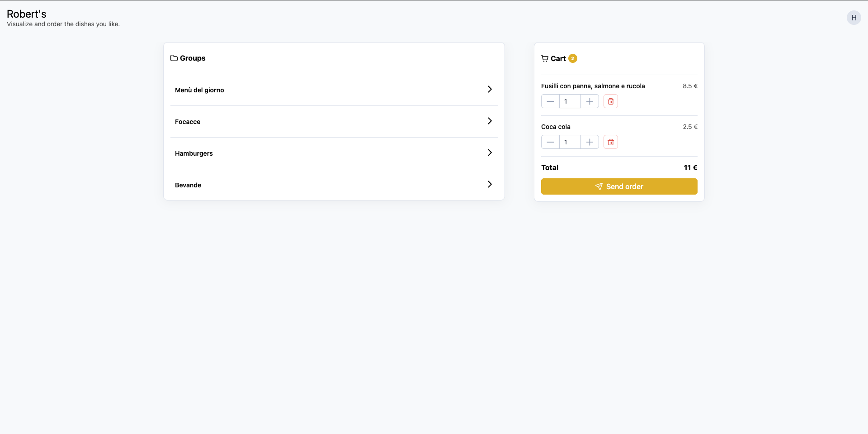The height and width of the screenshot is (434, 868).
Task: Expand the Bevande group chevron
Action: (x=490, y=185)
